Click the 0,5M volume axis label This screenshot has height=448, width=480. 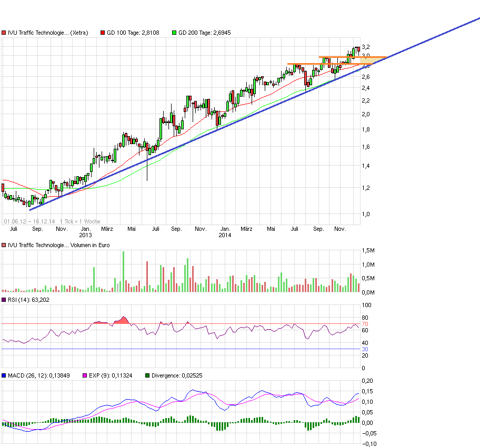pyautogui.click(x=368, y=278)
